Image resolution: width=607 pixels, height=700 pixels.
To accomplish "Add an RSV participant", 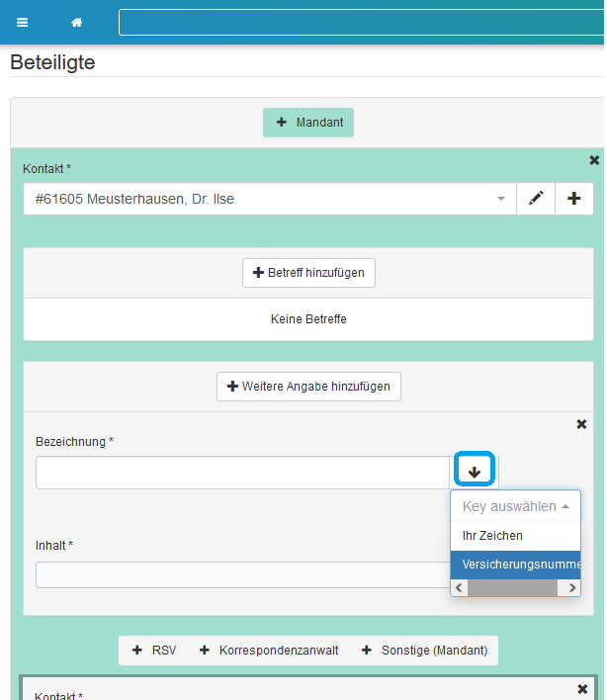I will (x=153, y=651).
